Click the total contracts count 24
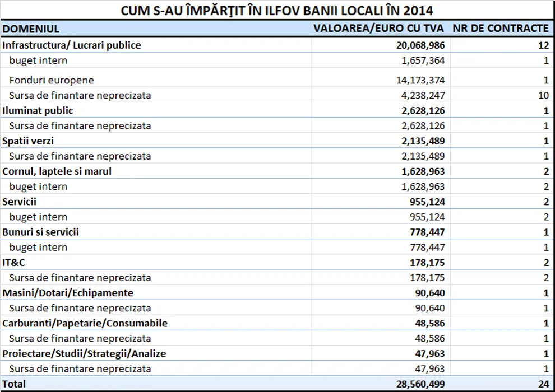555x392 pixels. pyautogui.click(x=542, y=384)
